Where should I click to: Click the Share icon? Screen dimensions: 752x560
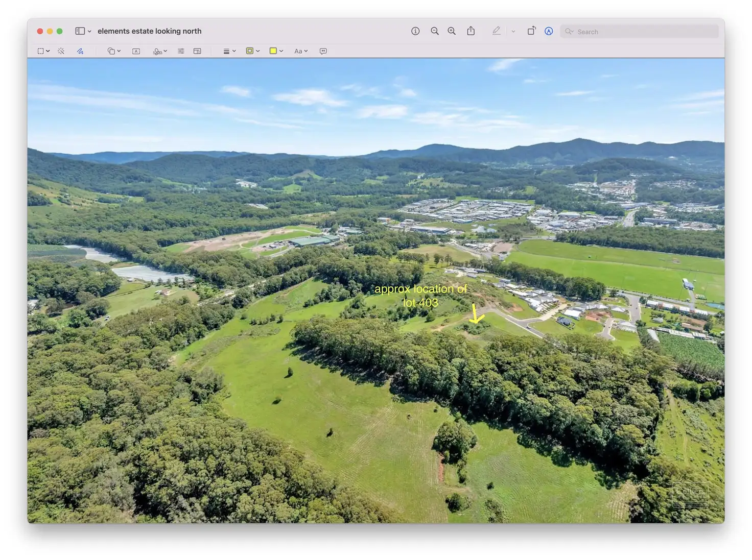click(471, 31)
